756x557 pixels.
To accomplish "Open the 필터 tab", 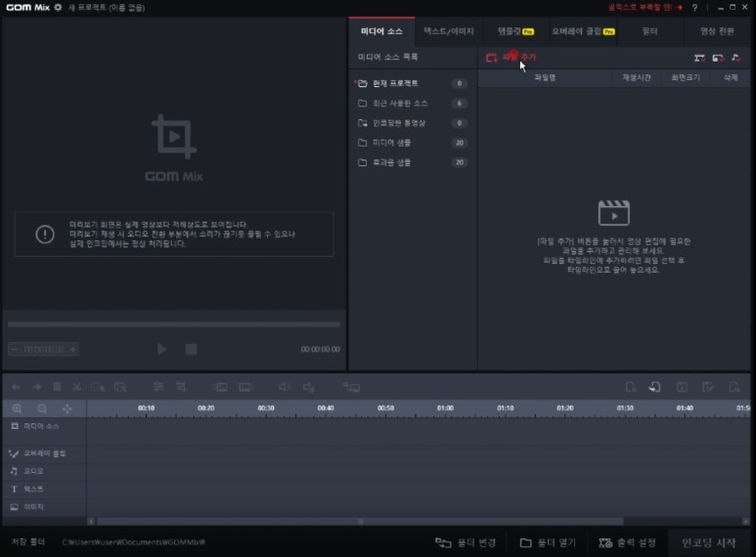I will [x=650, y=32].
